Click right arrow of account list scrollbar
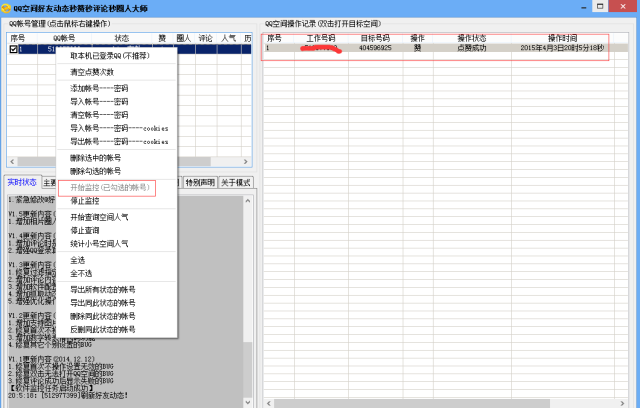This screenshot has height=408, width=640. tap(246, 162)
